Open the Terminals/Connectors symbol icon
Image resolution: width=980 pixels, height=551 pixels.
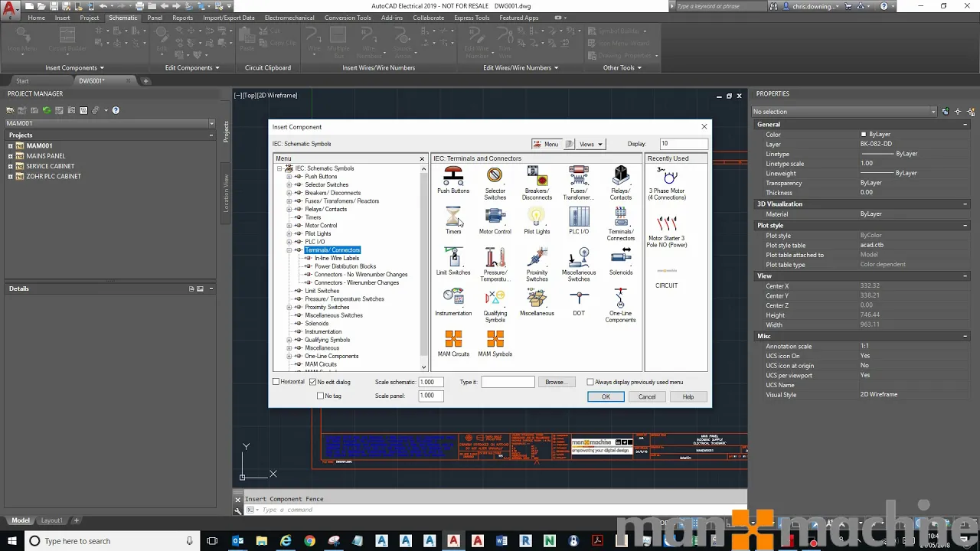[x=620, y=217]
